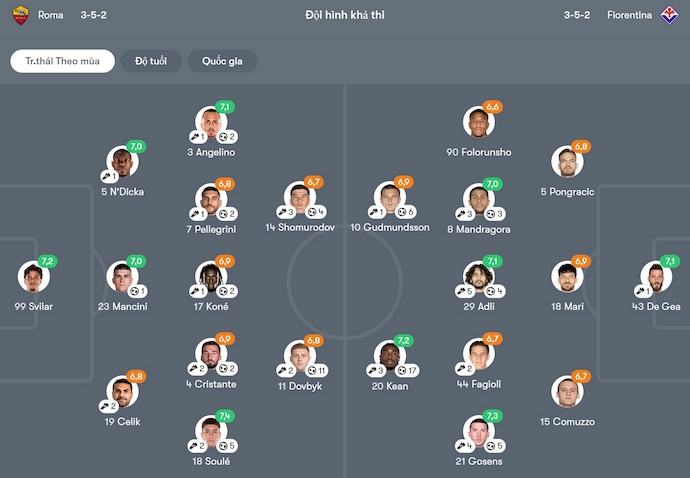Screen dimensions: 690x478
Task: Click Angelino's player avatar
Action: (211, 122)
